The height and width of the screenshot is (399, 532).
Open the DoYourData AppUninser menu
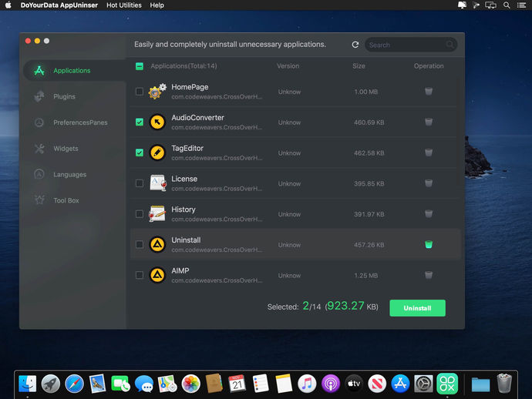pyautogui.click(x=59, y=5)
